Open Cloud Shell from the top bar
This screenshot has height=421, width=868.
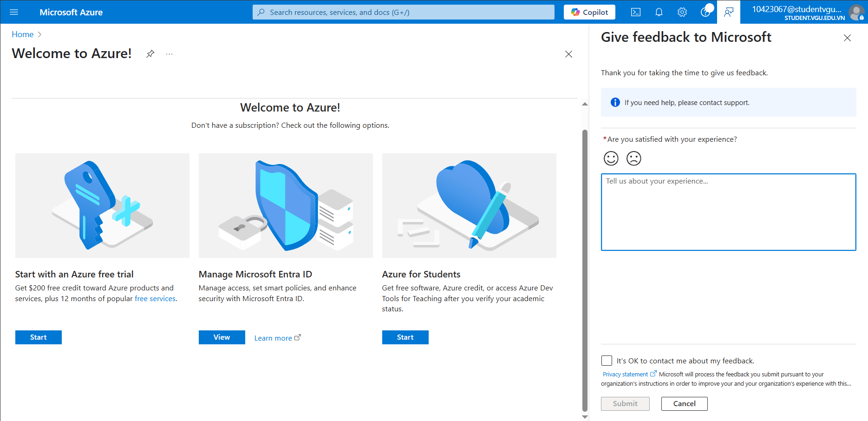(x=636, y=12)
